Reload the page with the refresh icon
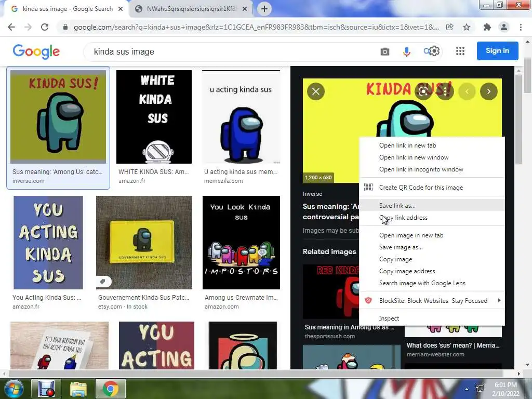Screen dimensions: 532x399 (45, 27)
